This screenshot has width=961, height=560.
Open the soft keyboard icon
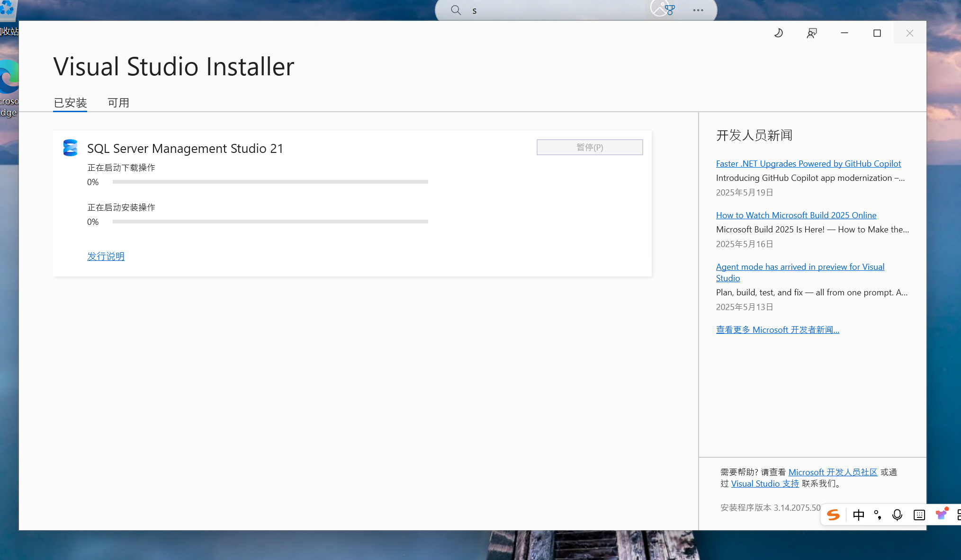point(919,515)
